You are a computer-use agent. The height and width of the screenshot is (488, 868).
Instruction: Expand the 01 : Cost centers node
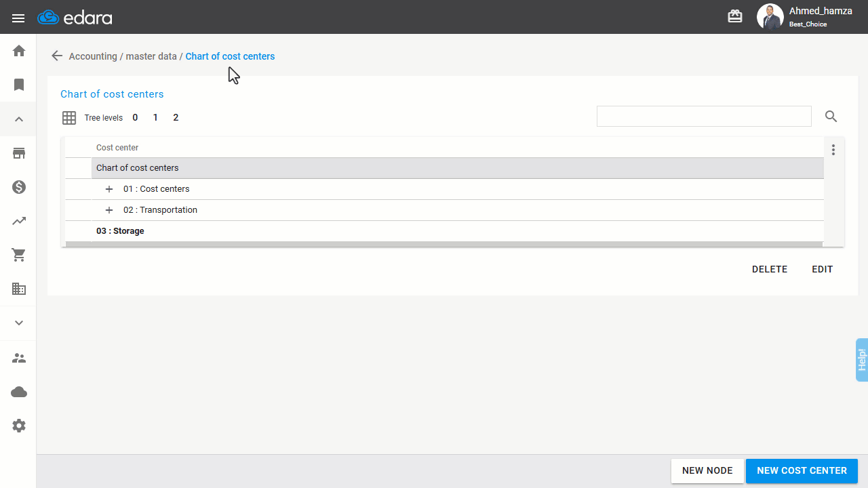coord(109,189)
